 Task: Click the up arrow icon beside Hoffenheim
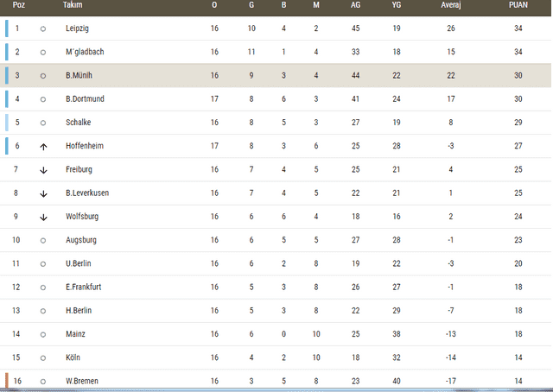[x=43, y=146]
